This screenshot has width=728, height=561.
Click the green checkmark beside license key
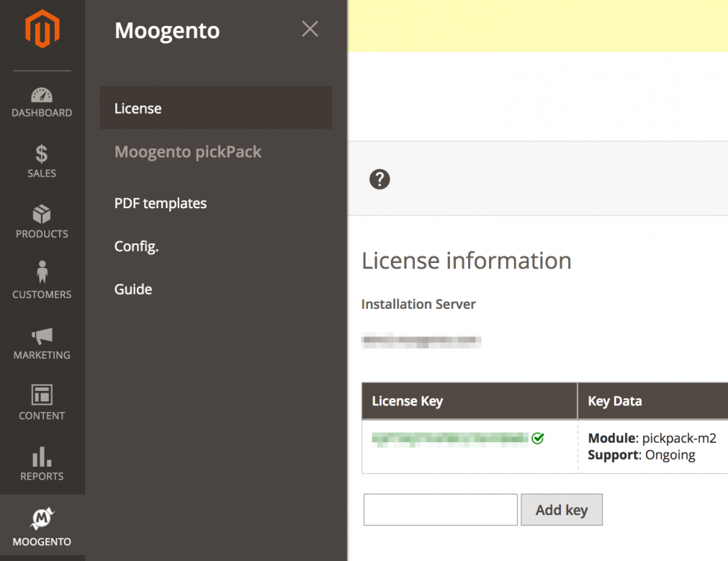(538, 438)
